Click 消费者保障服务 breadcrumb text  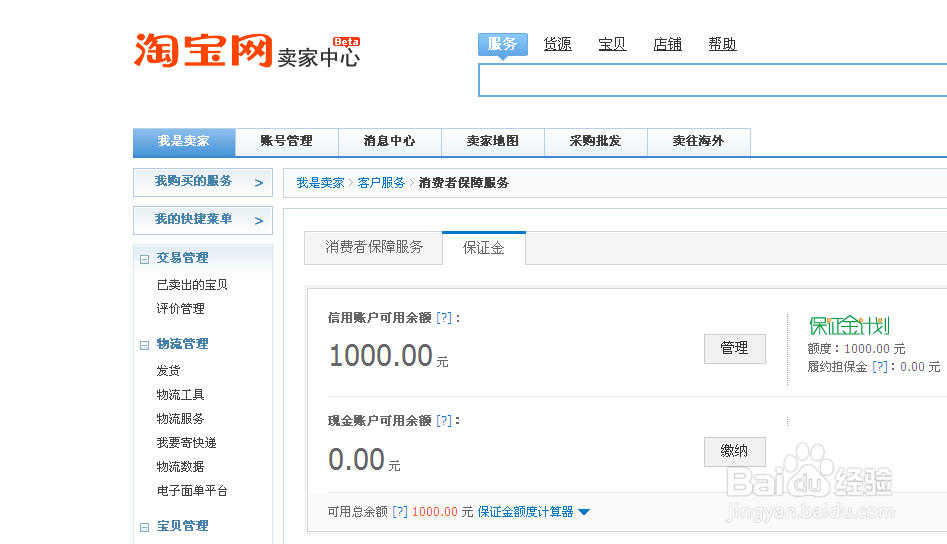tap(464, 183)
